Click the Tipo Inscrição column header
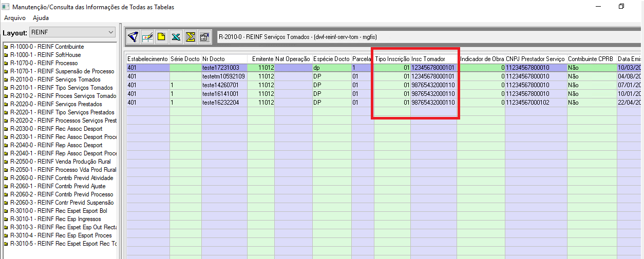 392,59
